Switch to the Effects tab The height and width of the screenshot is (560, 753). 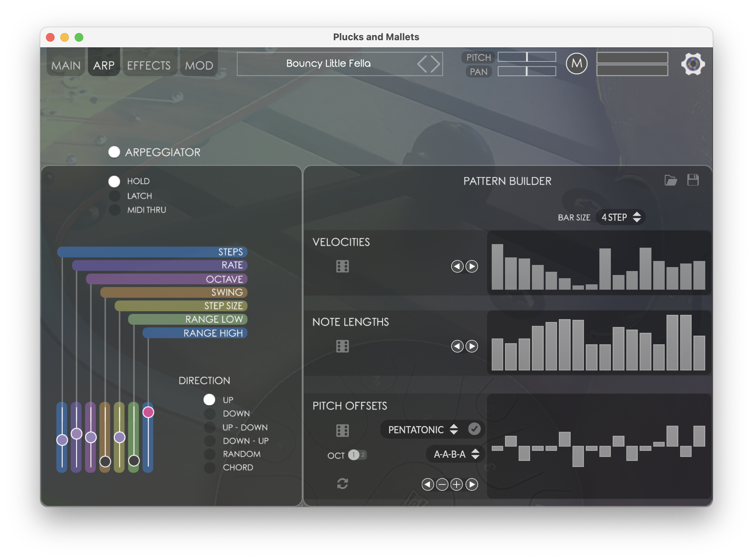coord(149,65)
